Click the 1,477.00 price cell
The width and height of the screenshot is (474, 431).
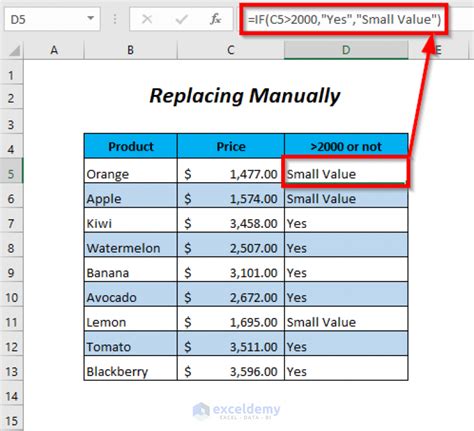[x=231, y=171]
